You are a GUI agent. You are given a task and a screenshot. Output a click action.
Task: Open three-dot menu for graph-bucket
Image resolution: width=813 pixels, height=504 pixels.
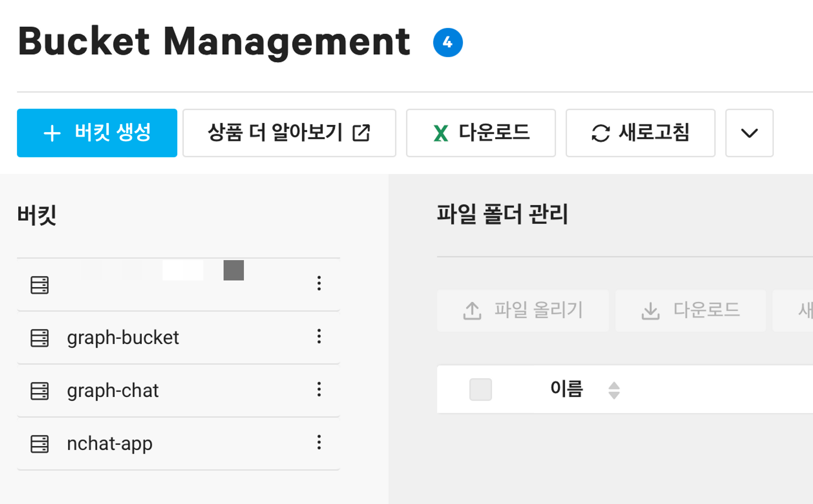point(319,337)
